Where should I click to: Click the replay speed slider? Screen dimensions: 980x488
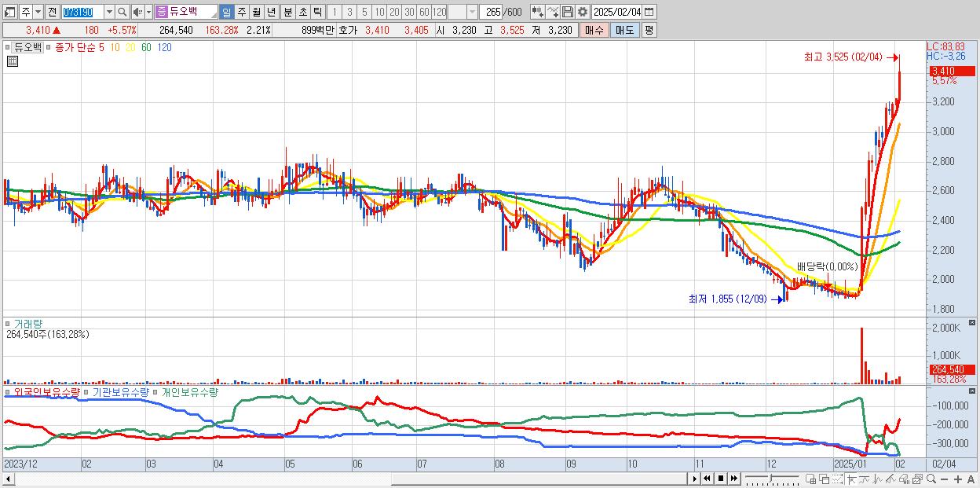coord(772,478)
